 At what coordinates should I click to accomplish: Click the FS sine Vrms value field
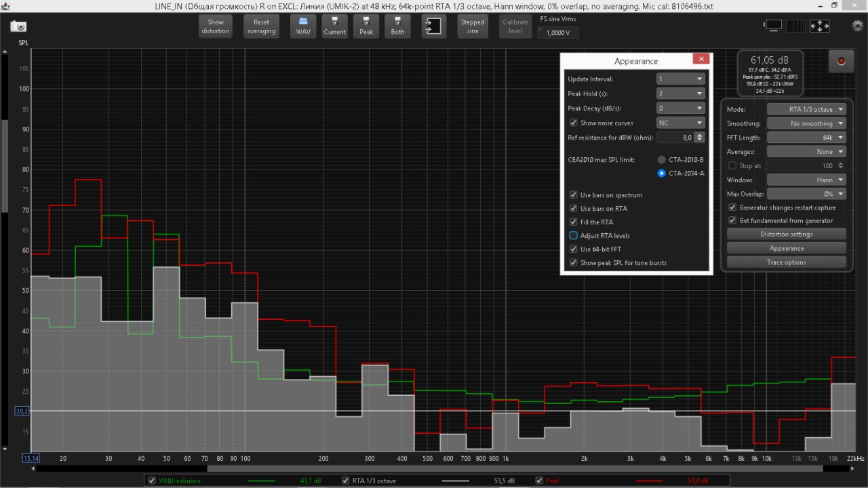click(x=558, y=33)
